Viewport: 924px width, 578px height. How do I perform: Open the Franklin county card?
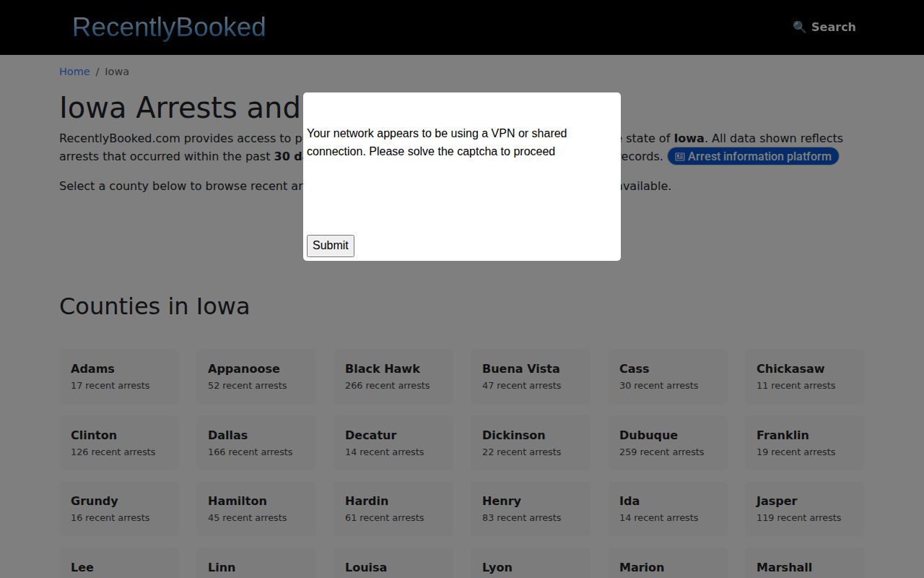[805, 443]
